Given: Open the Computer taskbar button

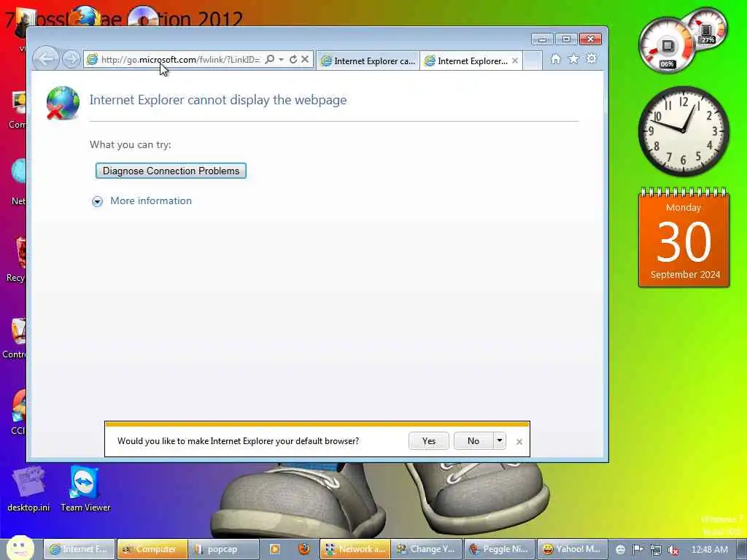Looking at the screenshot, I should tap(152, 549).
